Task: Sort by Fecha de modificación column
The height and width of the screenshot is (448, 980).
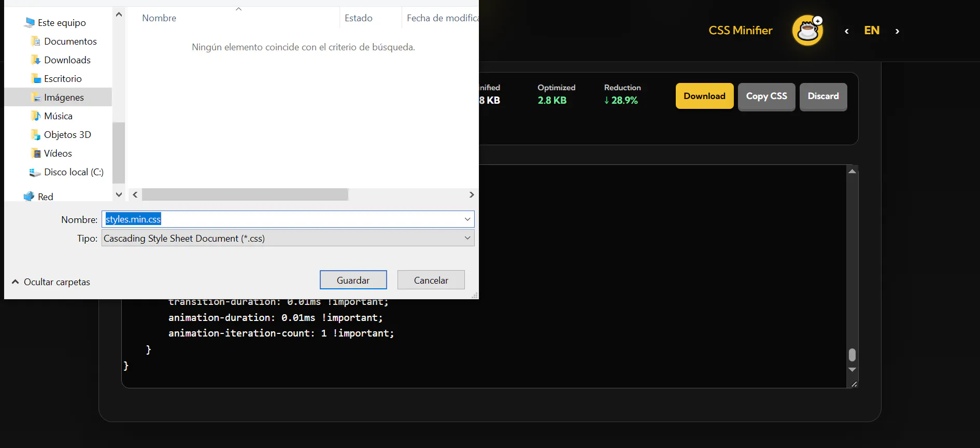Action: pyautogui.click(x=442, y=18)
